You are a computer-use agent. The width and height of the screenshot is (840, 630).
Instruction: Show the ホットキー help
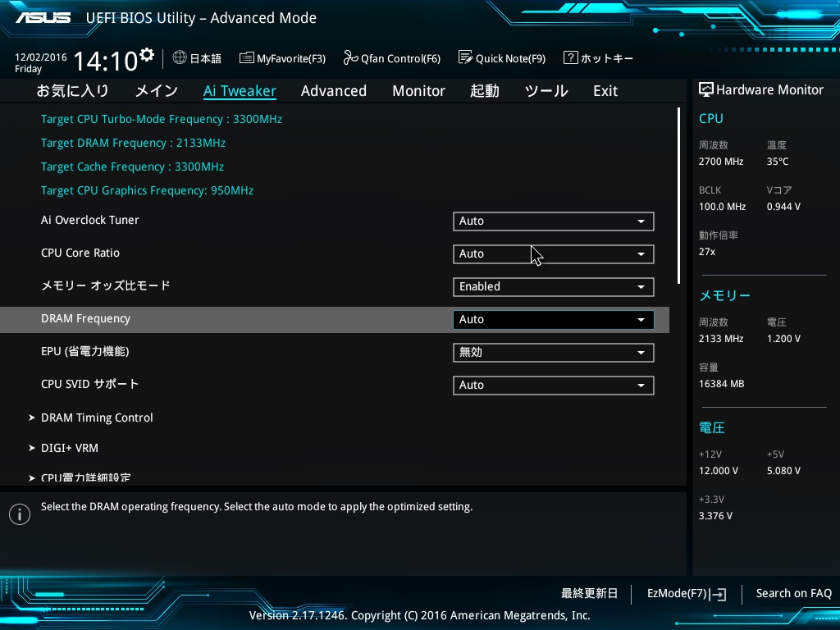tap(598, 58)
